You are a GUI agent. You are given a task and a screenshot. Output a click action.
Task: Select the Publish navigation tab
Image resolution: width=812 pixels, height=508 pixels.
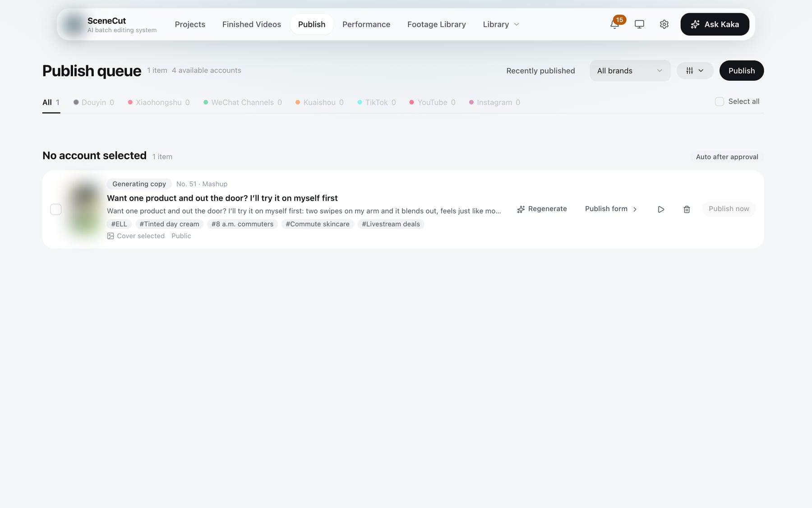pos(312,24)
